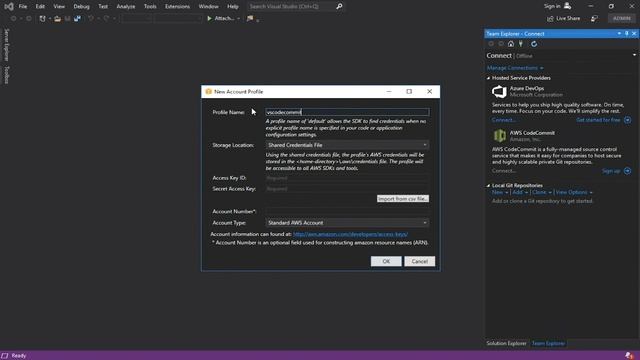Image resolution: width=640 pixels, height=360 pixels.
Task: Pin the Team Explorer panel
Action: click(627, 33)
